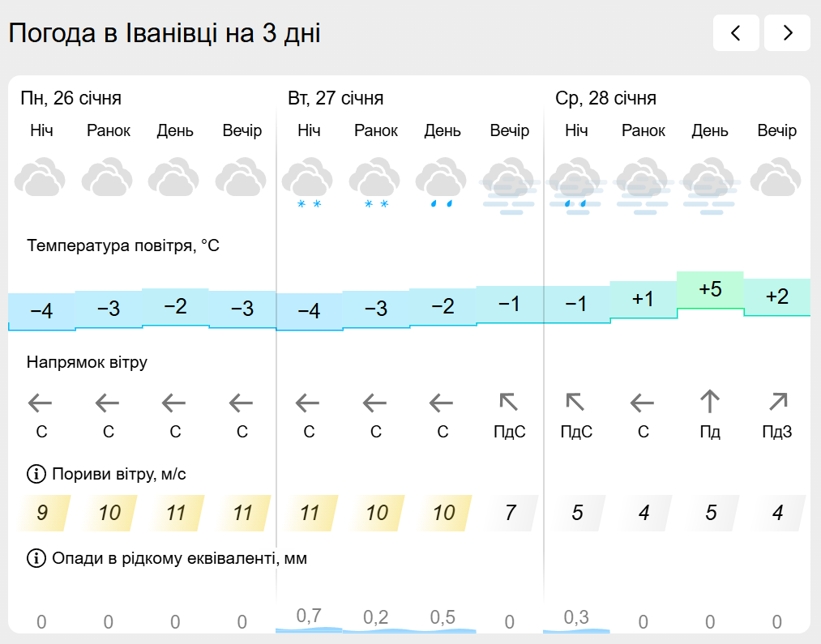Click Tuesday evening southeast wind arrow

pos(509,402)
